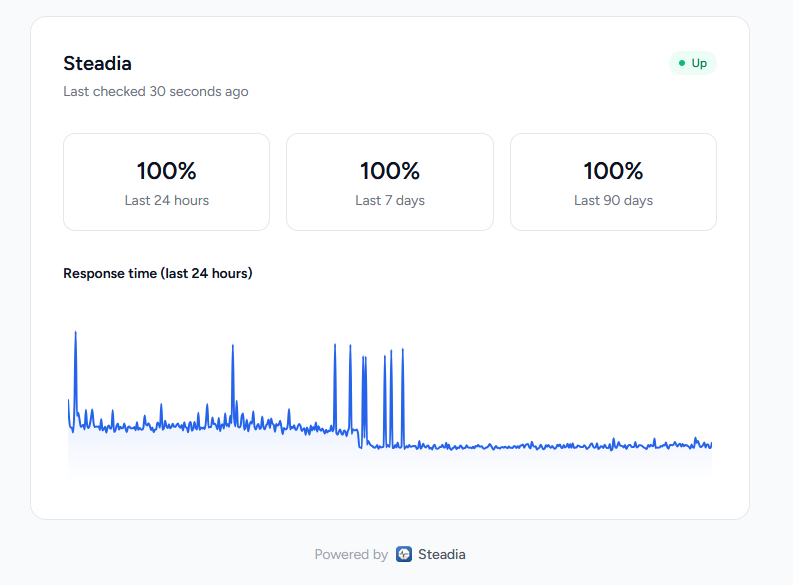Click the flat low section of response chart

point(556,446)
